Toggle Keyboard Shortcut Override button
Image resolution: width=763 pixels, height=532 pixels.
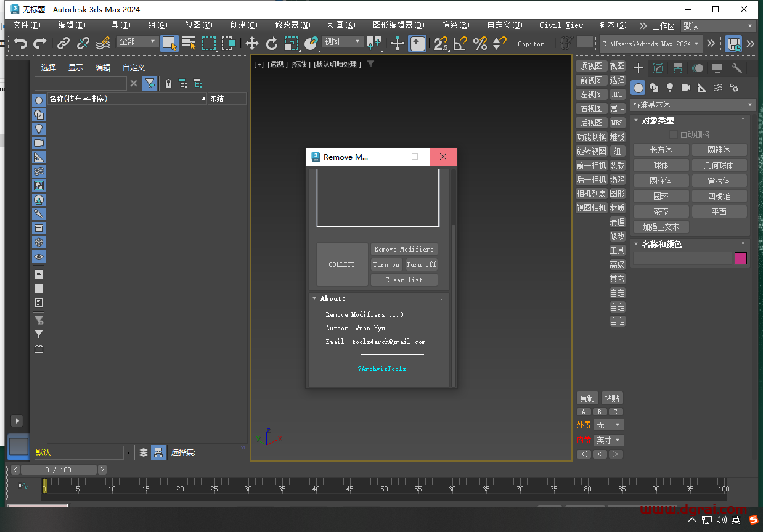(418, 43)
